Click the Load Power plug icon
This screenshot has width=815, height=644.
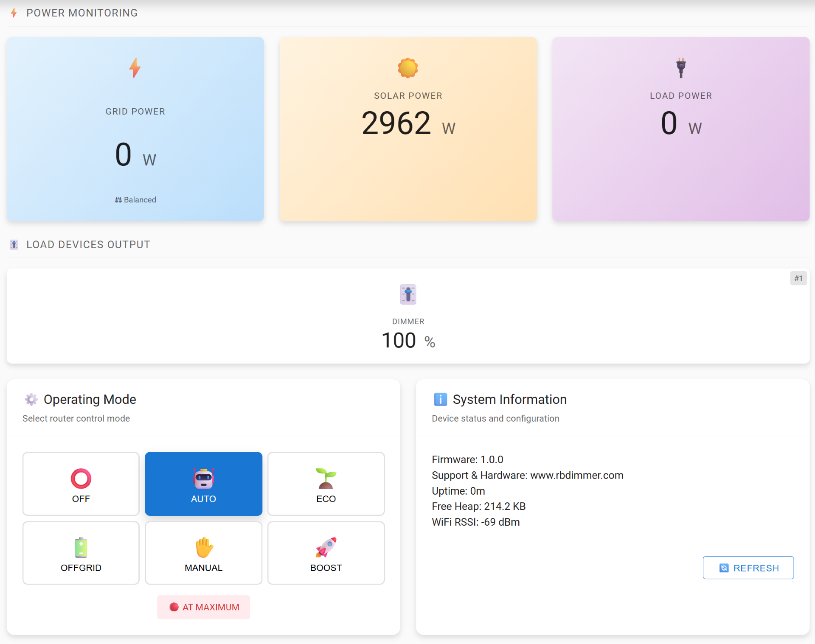(681, 68)
